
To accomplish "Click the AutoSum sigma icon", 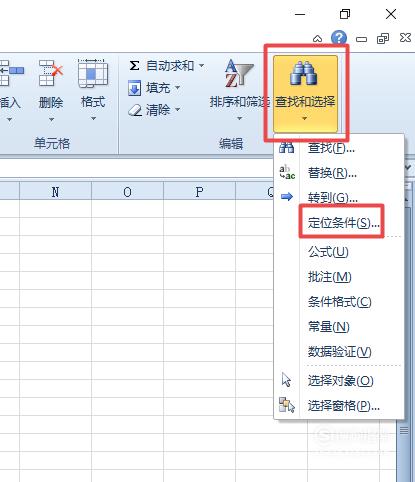I will point(134,65).
